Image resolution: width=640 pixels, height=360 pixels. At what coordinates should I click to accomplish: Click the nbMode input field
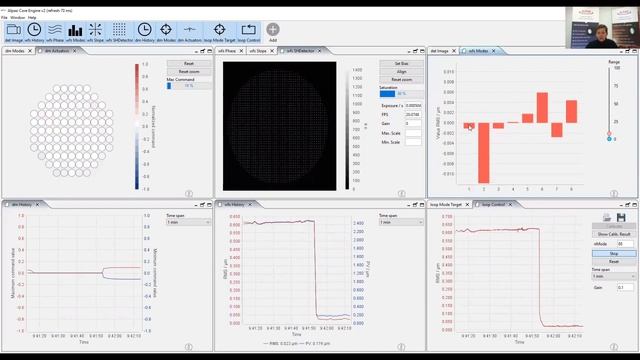[x=625, y=244]
